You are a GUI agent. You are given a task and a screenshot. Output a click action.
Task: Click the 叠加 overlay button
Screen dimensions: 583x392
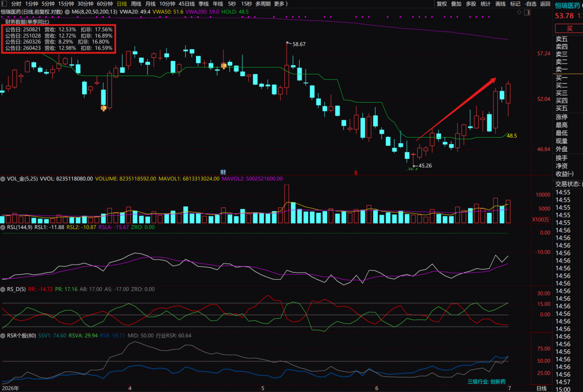[456, 4]
